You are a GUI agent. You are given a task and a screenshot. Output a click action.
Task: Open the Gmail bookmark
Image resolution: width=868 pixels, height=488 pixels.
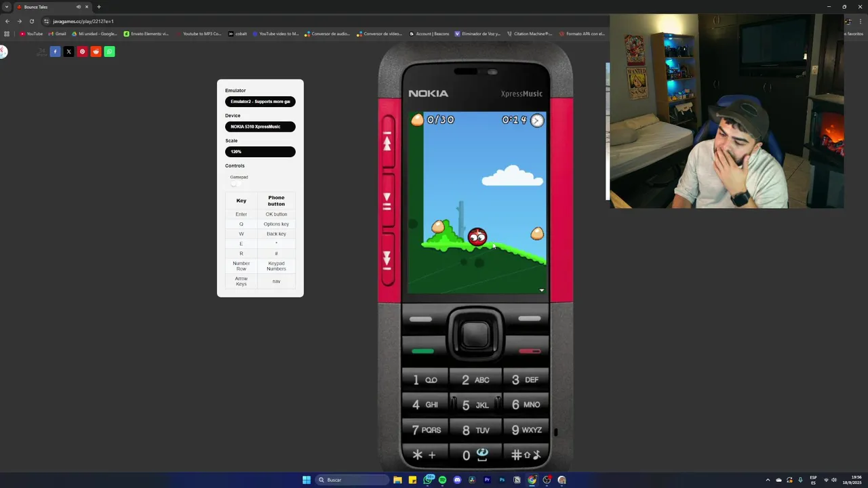tap(58, 33)
